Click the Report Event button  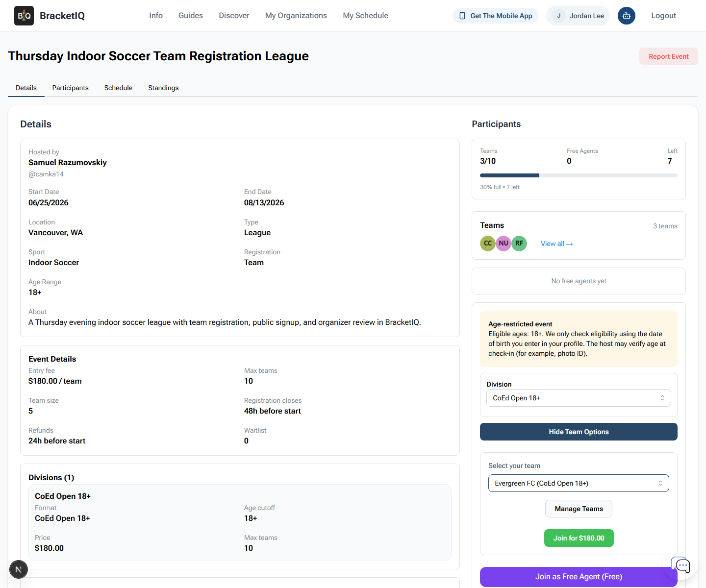pos(669,56)
